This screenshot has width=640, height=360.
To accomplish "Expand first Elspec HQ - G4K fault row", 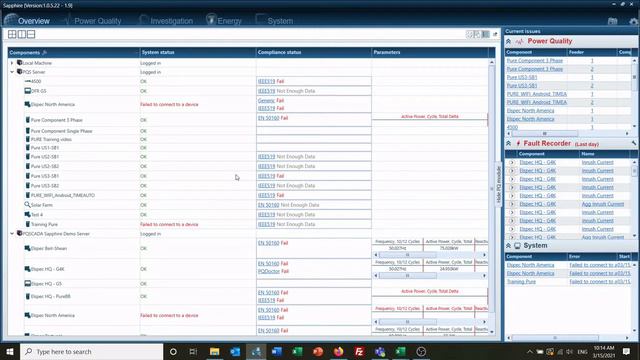I will [511, 162].
